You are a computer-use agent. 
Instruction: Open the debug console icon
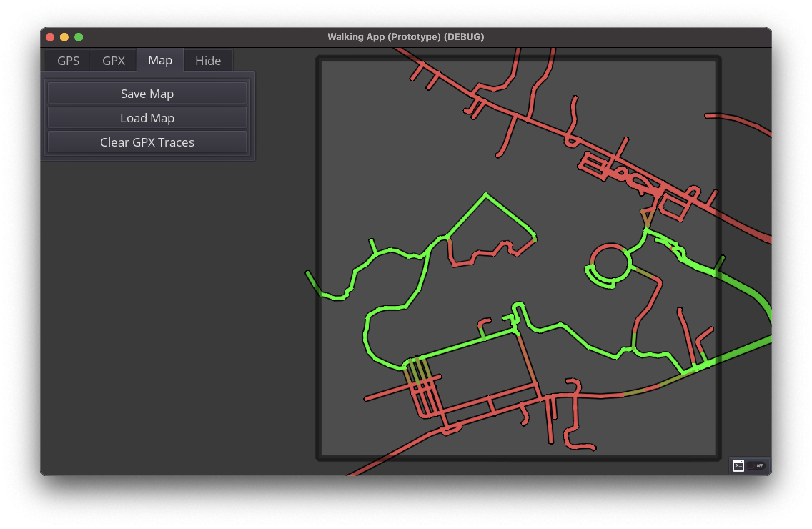(x=738, y=466)
